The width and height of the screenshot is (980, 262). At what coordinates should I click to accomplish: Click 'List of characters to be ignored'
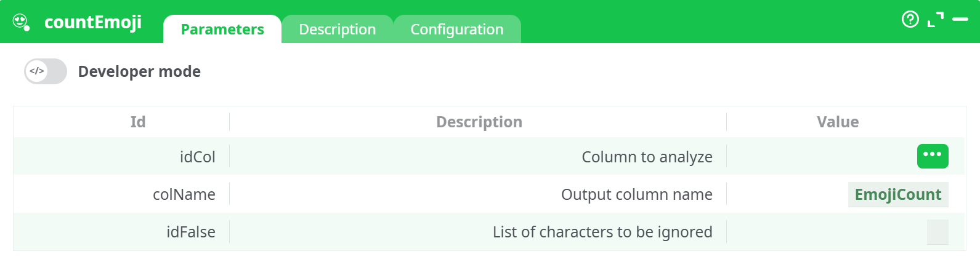(602, 232)
